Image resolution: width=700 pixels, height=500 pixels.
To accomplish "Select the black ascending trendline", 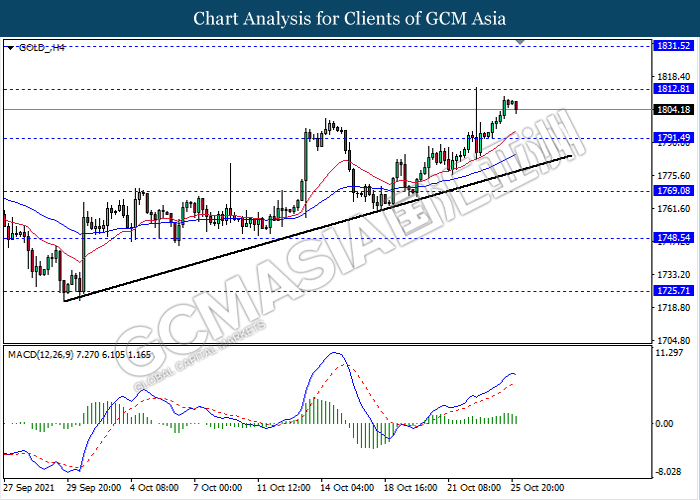I will (318, 228).
